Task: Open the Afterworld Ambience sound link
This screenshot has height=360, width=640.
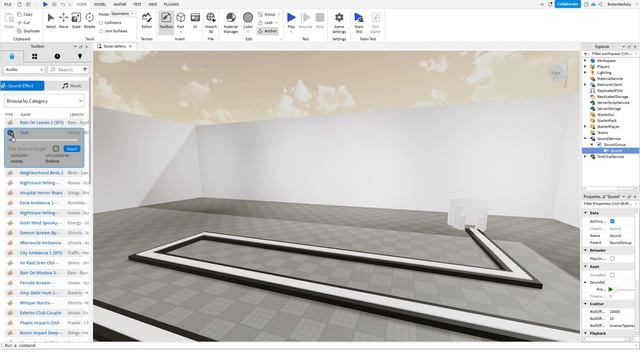Action: pos(40,242)
